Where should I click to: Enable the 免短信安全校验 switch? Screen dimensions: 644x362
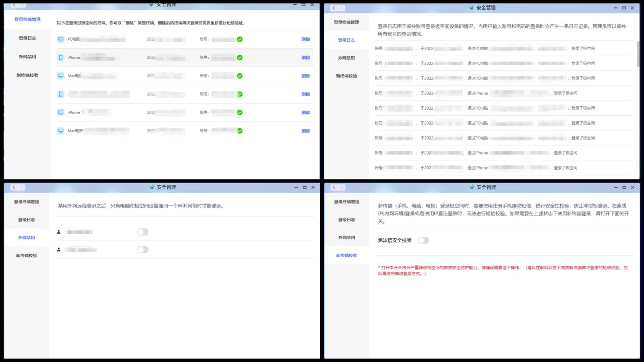[x=423, y=240]
